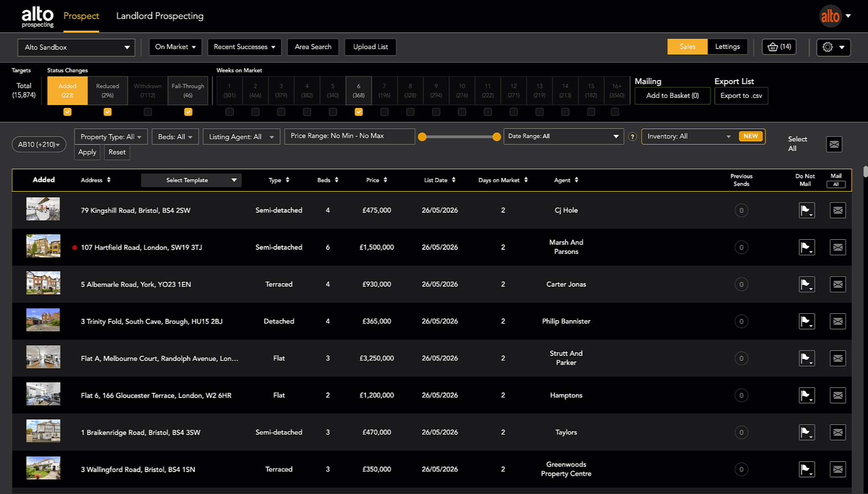Untick the Reduced status checkbox
Screen dimensions: 868x494
coord(108,112)
